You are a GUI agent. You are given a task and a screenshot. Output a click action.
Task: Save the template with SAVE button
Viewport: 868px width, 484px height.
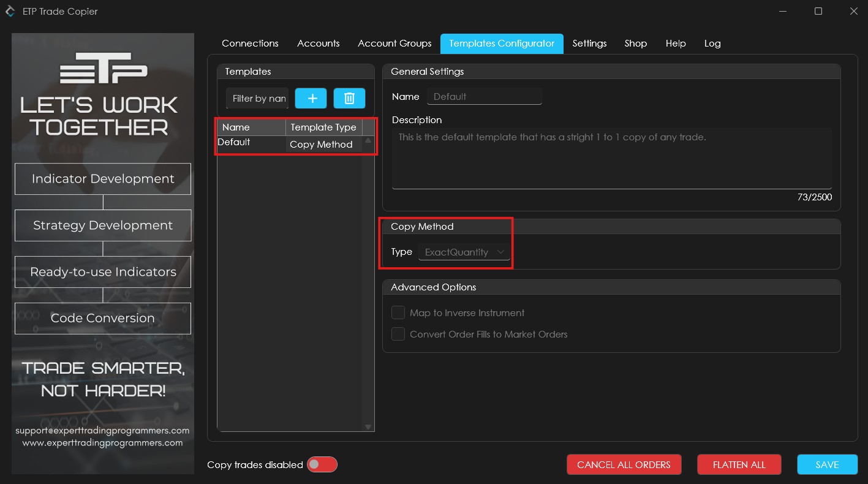click(x=827, y=464)
